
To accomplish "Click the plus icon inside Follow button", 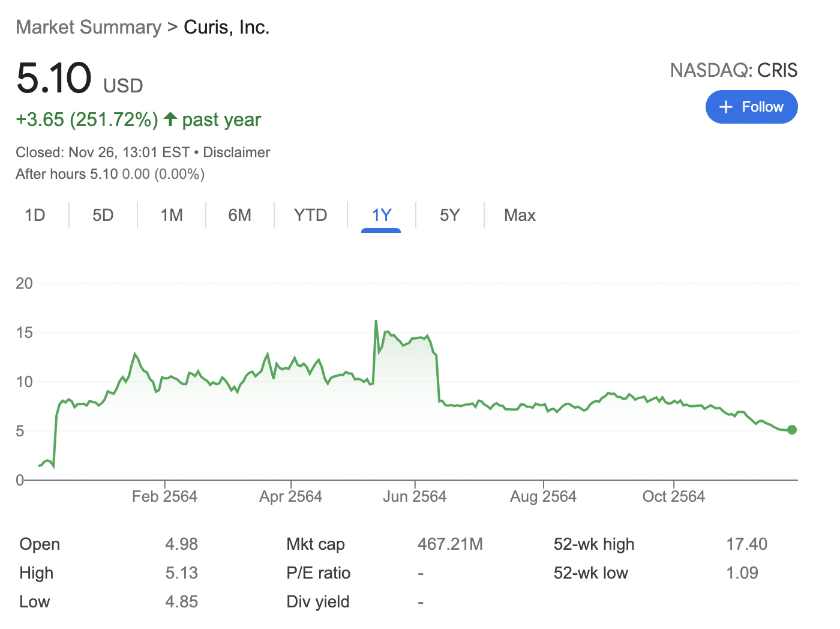I will pos(726,107).
